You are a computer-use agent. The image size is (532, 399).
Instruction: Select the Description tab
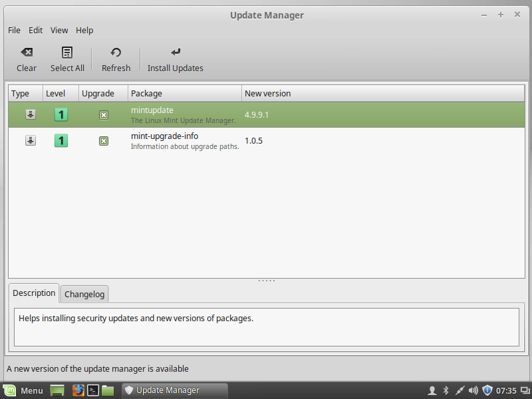point(34,293)
